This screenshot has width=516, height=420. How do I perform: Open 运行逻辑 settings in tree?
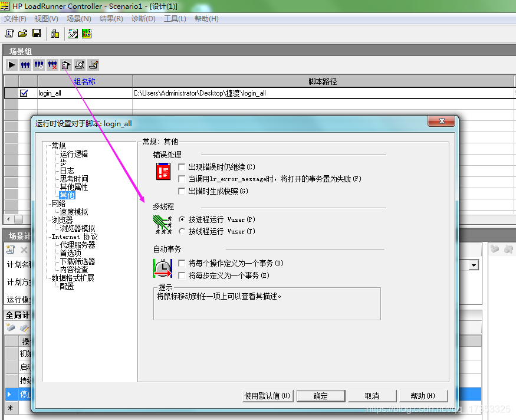click(74, 154)
